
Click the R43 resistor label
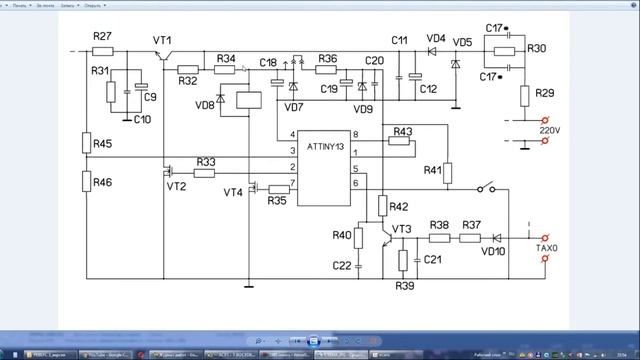[x=403, y=131]
